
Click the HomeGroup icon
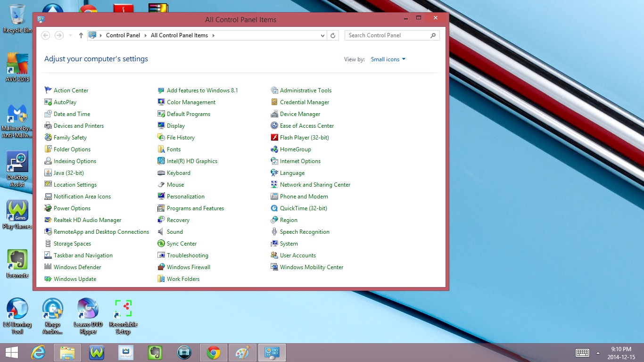274,149
